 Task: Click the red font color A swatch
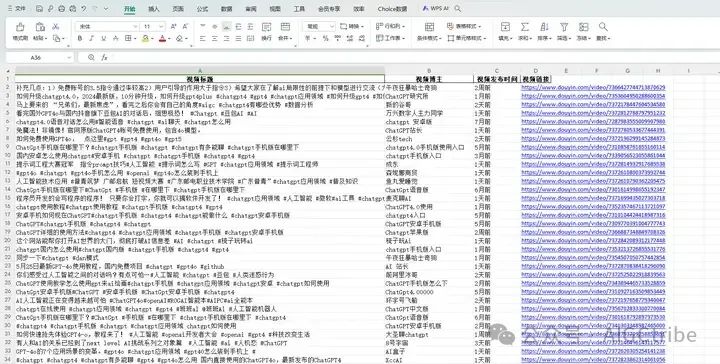coord(162,39)
